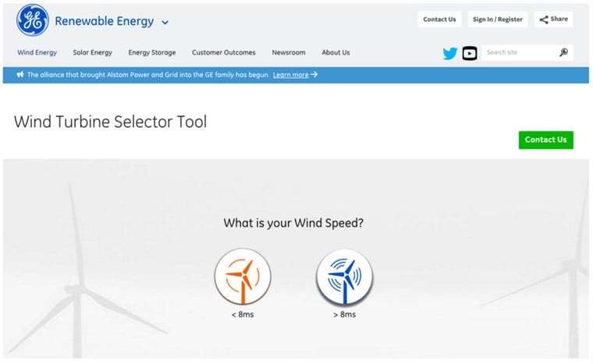
Task: Click the share icon in Share button
Action: click(544, 19)
